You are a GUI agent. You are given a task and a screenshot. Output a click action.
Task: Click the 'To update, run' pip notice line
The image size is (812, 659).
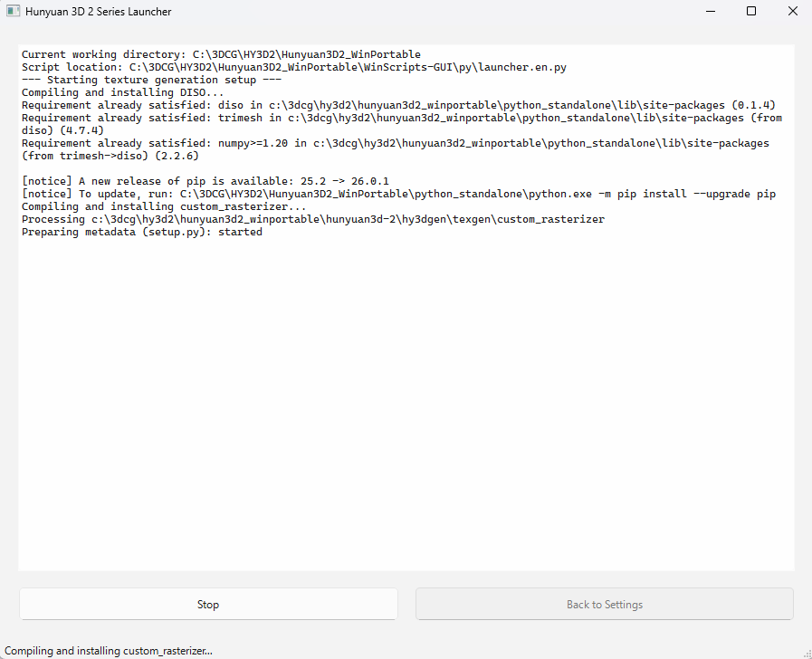[398, 194]
